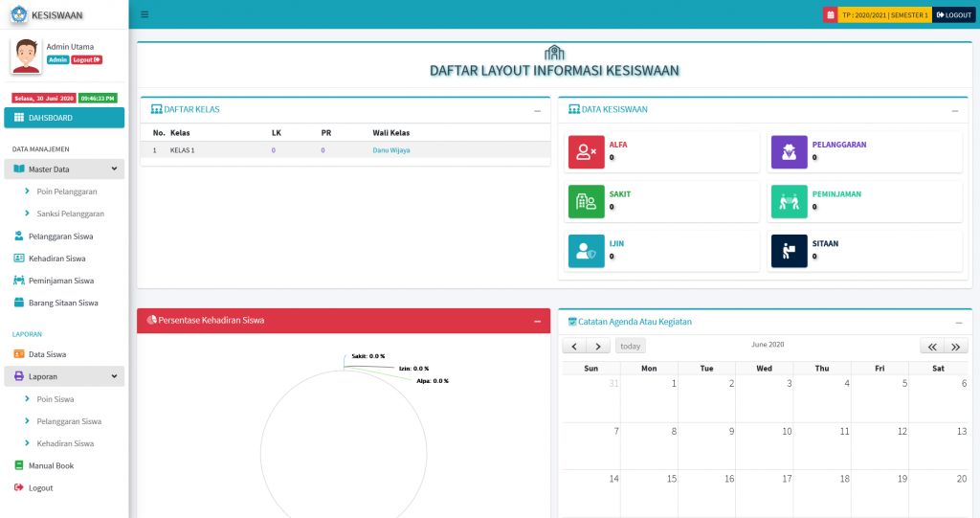Click the today button in calendar
The image size is (980, 518).
tap(630, 346)
